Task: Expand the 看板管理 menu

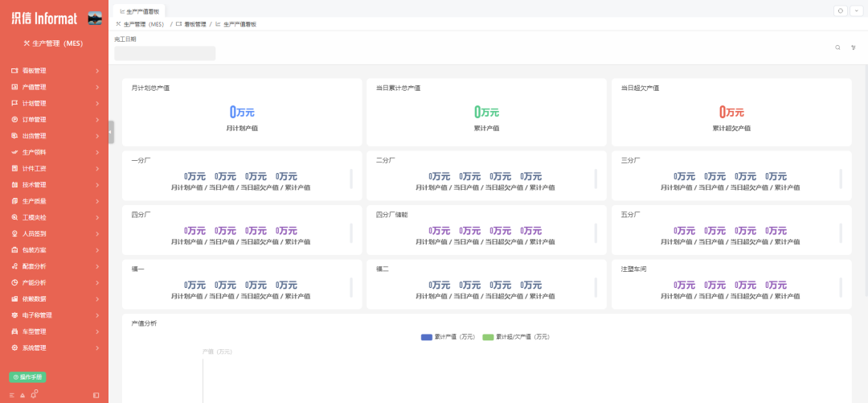Action: pos(54,71)
